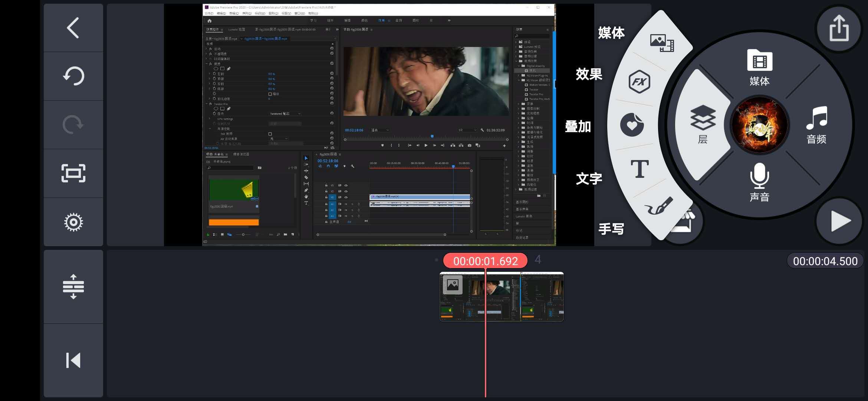This screenshot has width=868, height=401.
Task: Click Premiere home icon in preview
Action: click(210, 21)
